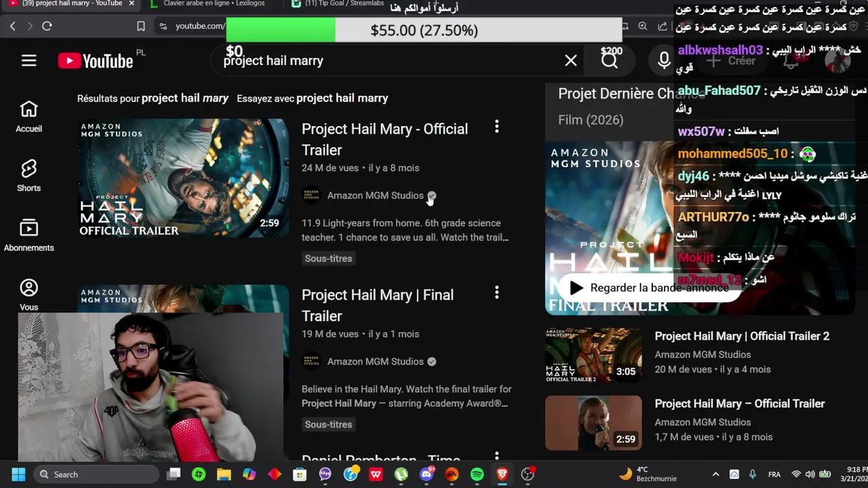The height and width of the screenshot is (488, 868).
Task: Click the share icon in address bar
Action: click(663, 26)
